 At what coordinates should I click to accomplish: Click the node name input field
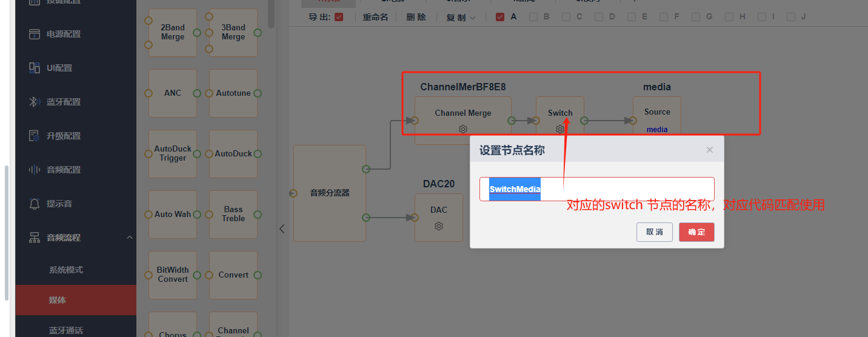[597, 189]
